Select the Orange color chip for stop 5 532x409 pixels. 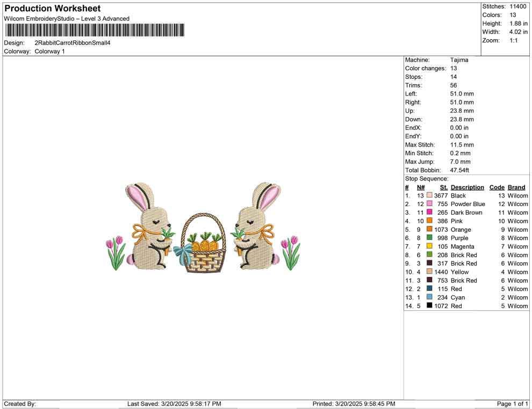click(429, 229)
